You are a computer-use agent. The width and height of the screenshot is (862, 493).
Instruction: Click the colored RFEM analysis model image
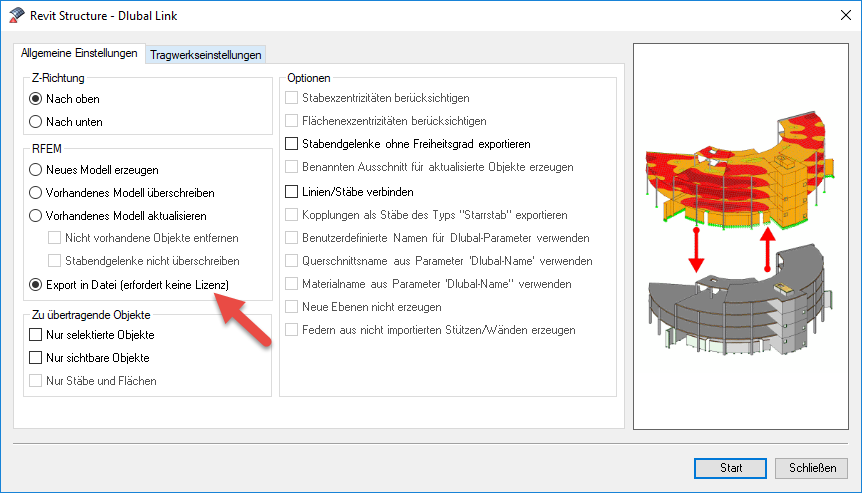click(x=740, y=170)
